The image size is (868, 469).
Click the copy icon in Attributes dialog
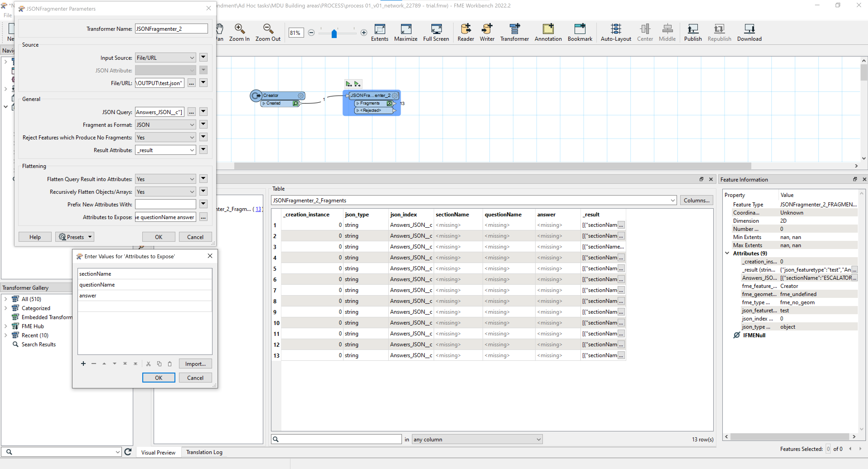[159, 364]
